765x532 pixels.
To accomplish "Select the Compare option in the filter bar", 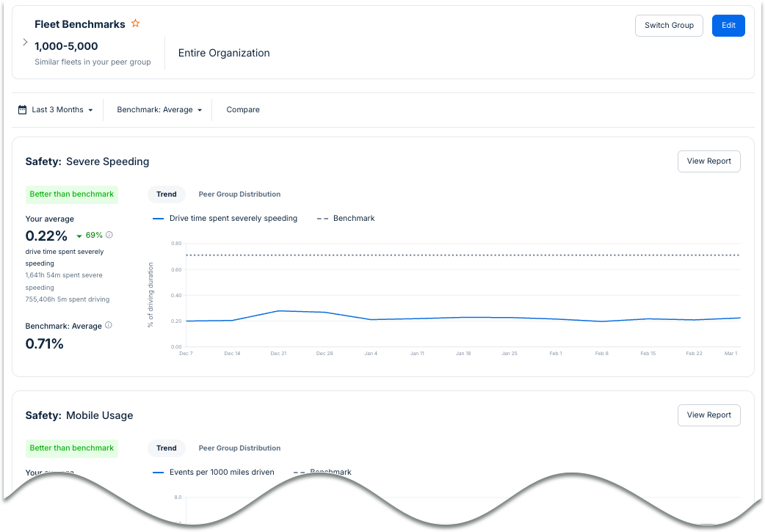I will [242, 109].
